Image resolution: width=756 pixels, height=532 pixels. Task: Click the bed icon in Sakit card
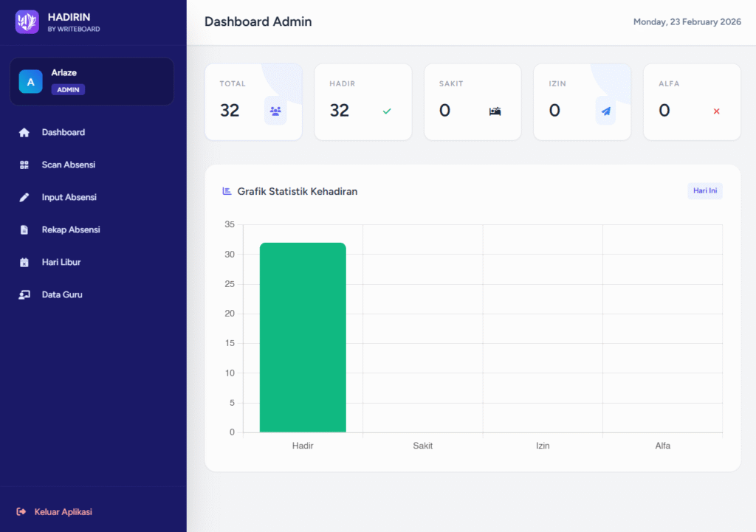click(x=495, y=111)
